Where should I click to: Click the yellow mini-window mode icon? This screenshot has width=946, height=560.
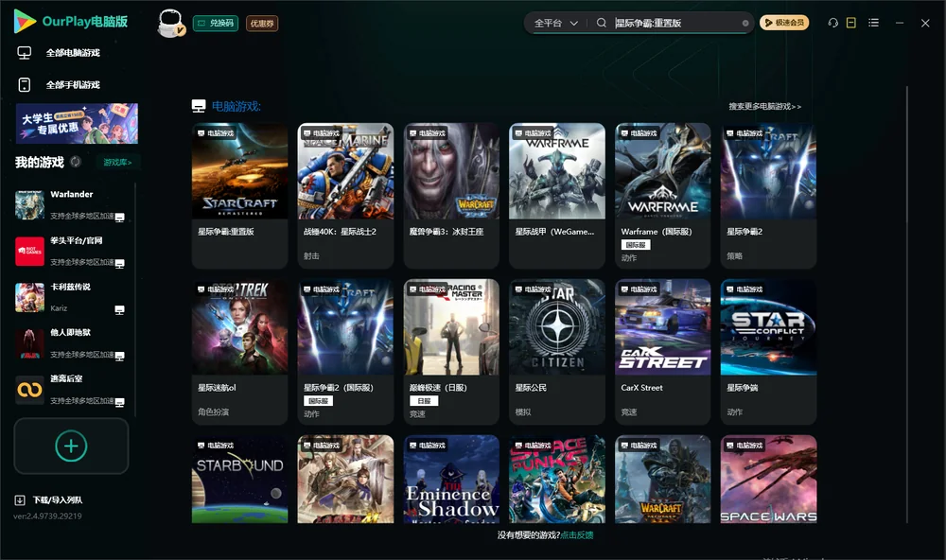[851, 23]
